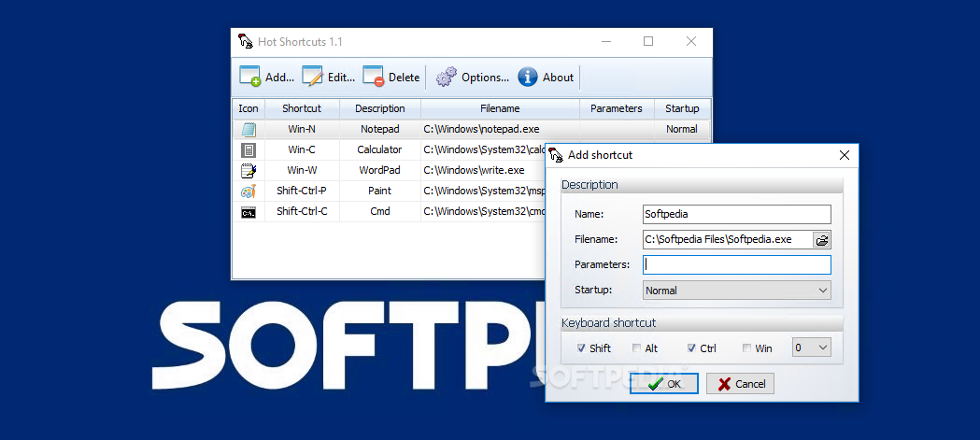This screenshot has height=440, width=980.
Task: Click the C:\Windows\write.exe filename cell
Action: pyautogui.click(x=483, y=170)
